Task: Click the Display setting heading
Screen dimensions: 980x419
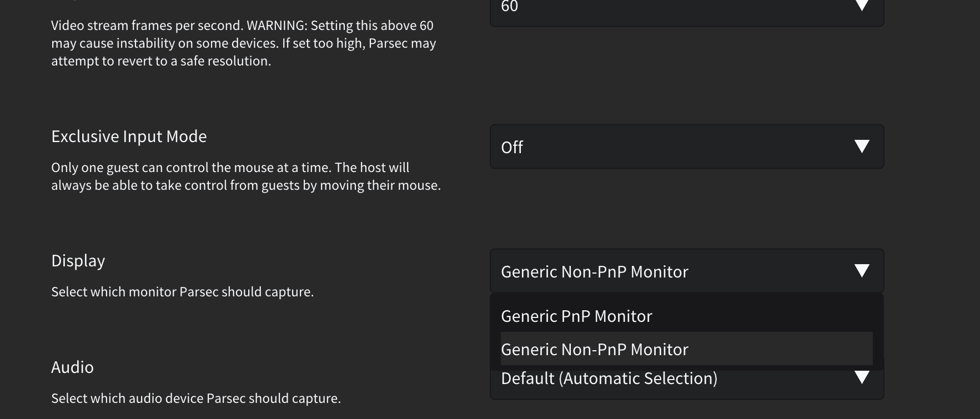Action: tap(78, 261)
